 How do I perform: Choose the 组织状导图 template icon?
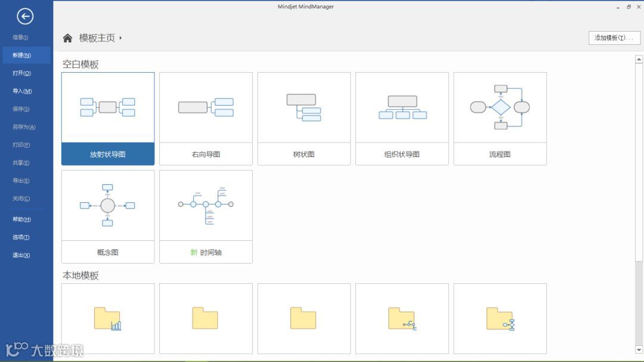[x=402, y=107]
